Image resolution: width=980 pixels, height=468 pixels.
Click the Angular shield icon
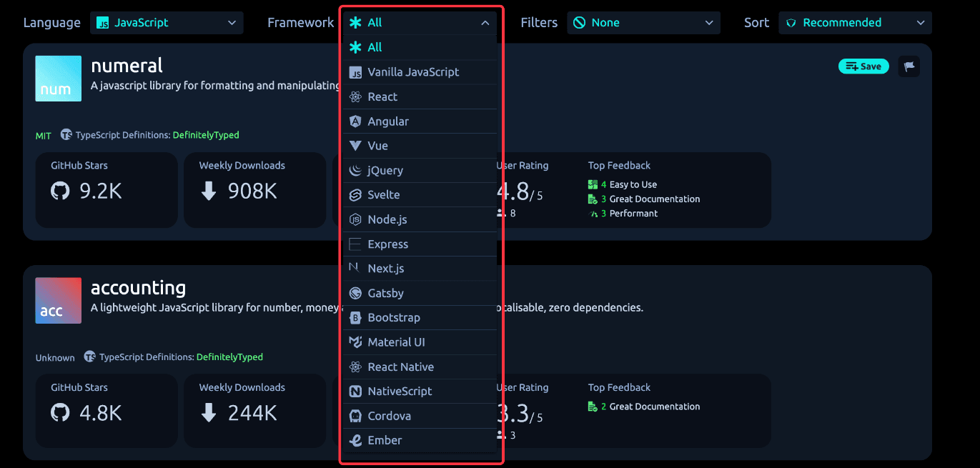coord(355,121)
